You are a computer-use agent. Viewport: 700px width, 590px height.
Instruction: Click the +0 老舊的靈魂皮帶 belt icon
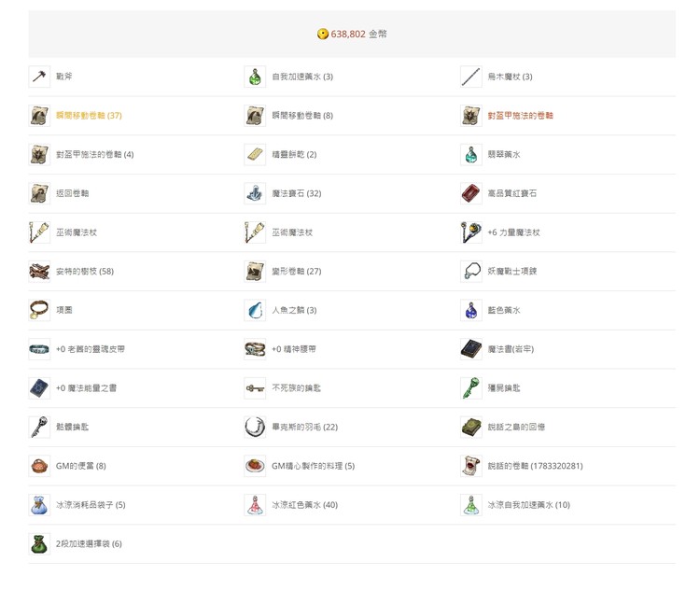(39, 349)
